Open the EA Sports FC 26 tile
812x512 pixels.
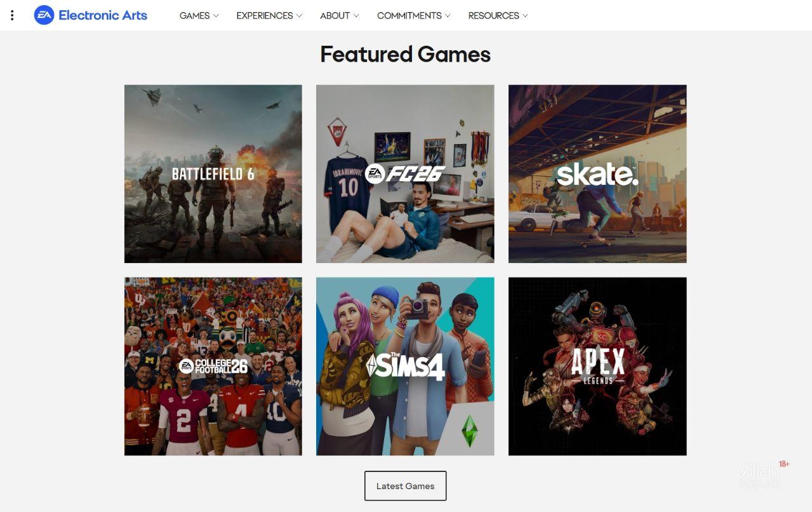[405, 174]
